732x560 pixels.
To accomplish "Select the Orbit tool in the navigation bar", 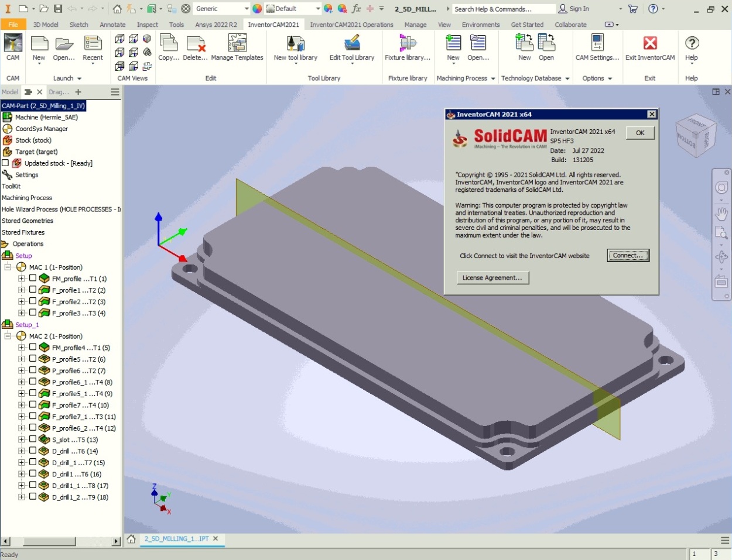I will (x=721, y=256).
